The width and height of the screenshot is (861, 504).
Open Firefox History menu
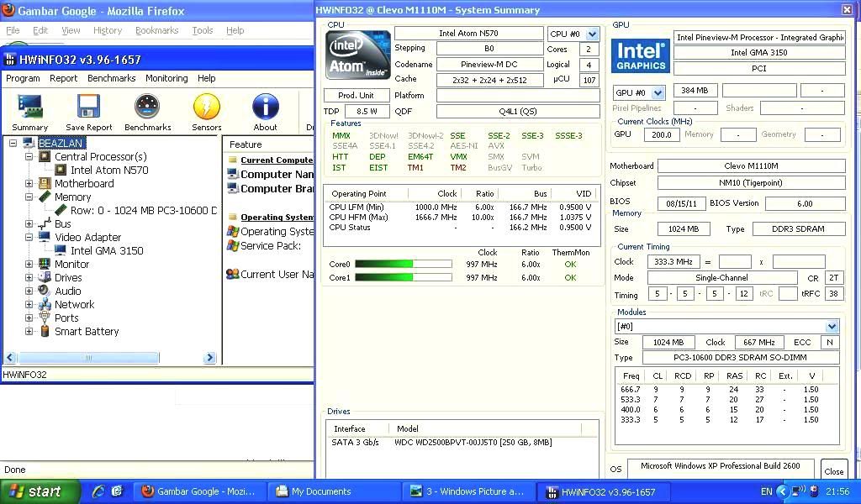click(107, 31)
